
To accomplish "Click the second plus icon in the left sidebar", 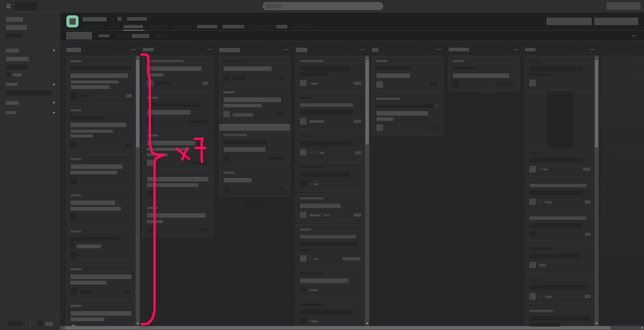I will point(54,84).
